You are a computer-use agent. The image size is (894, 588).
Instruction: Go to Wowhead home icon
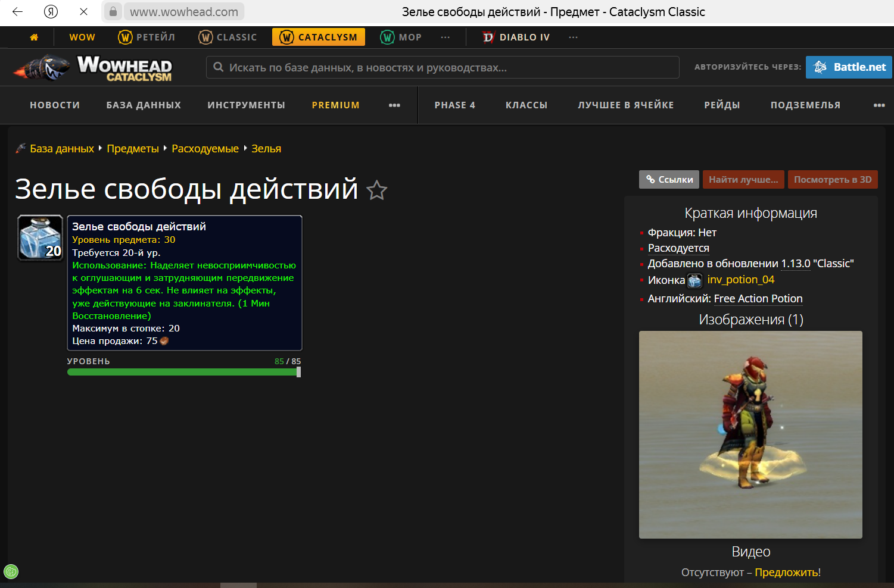[x=34, y=37]
